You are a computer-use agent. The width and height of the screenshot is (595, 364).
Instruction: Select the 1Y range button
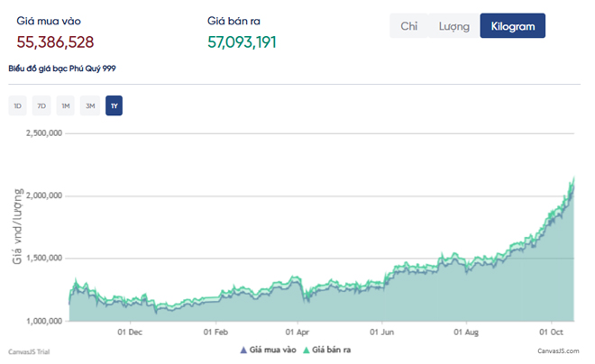point(114,106)
